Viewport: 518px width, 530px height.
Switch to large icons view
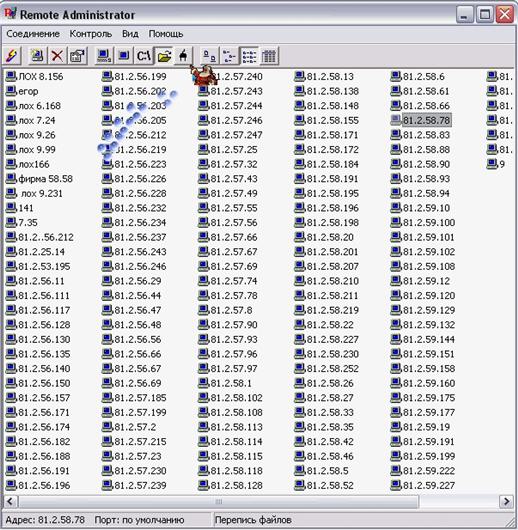(210, 56)
